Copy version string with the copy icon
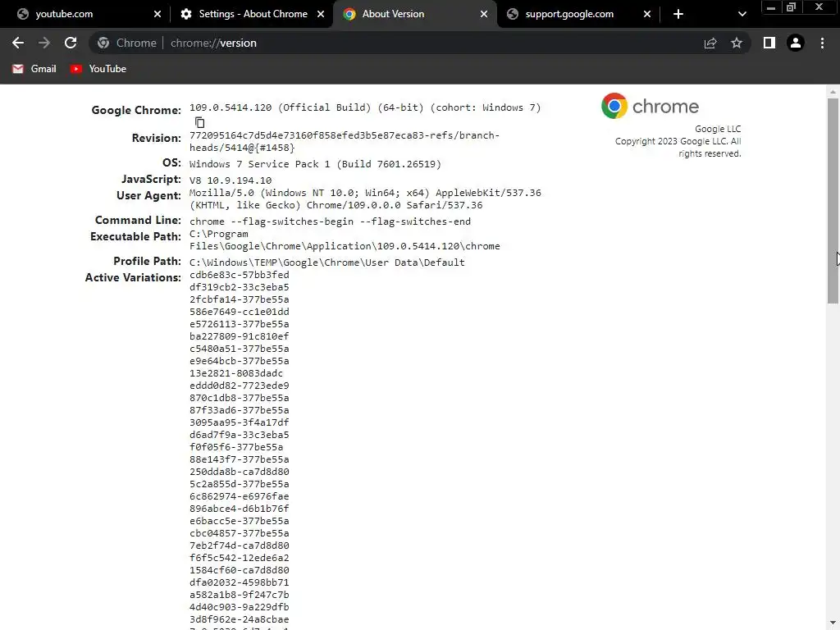The width and height of the screenshot is (840, 630). [x=200, y=123]
